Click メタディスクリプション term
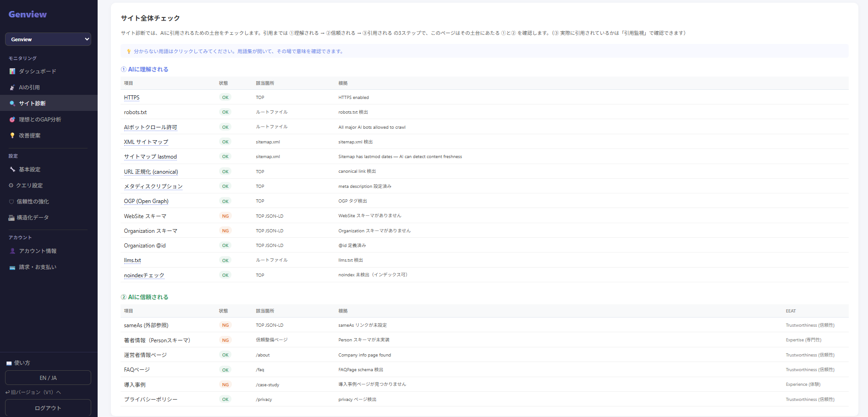This screenshot has height=417, width=868. (x=153, y=187)
